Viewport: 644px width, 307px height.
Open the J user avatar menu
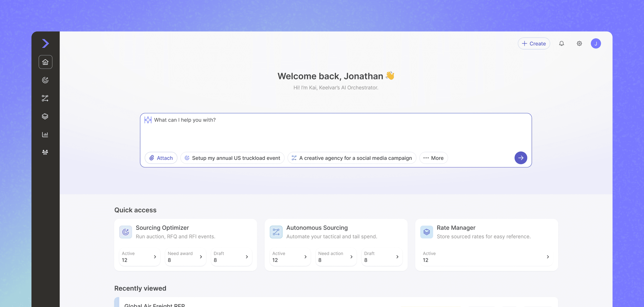(x=595, y=43)
